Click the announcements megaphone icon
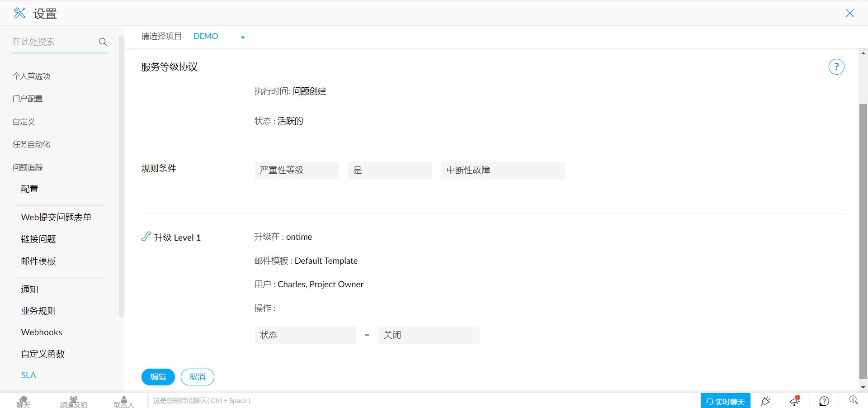The width and height of the screenshot is (868, 408). [x=795, y=401]
